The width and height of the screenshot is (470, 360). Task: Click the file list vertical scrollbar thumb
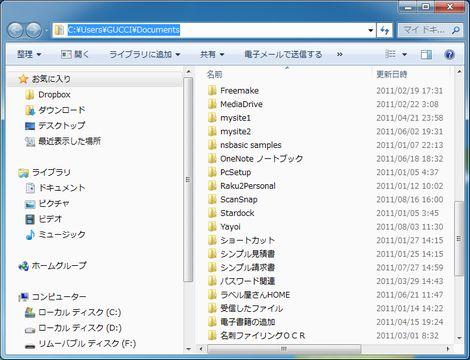(459, 238)
